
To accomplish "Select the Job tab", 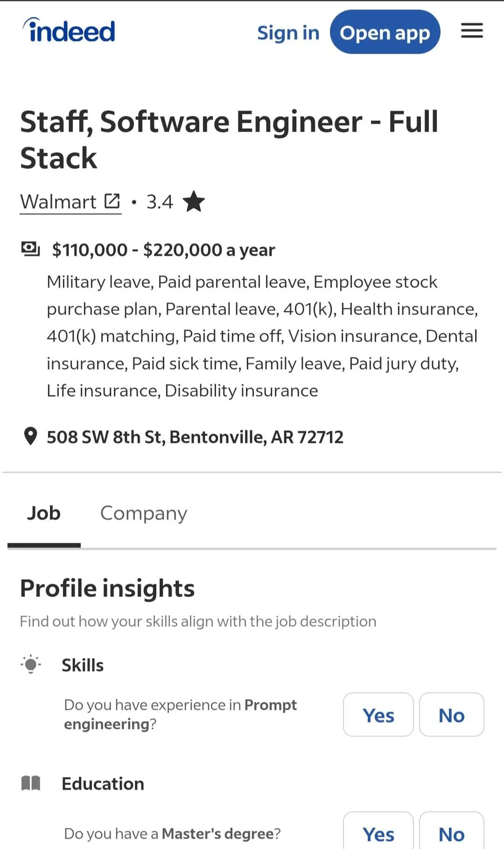I will tap(44, 513).
